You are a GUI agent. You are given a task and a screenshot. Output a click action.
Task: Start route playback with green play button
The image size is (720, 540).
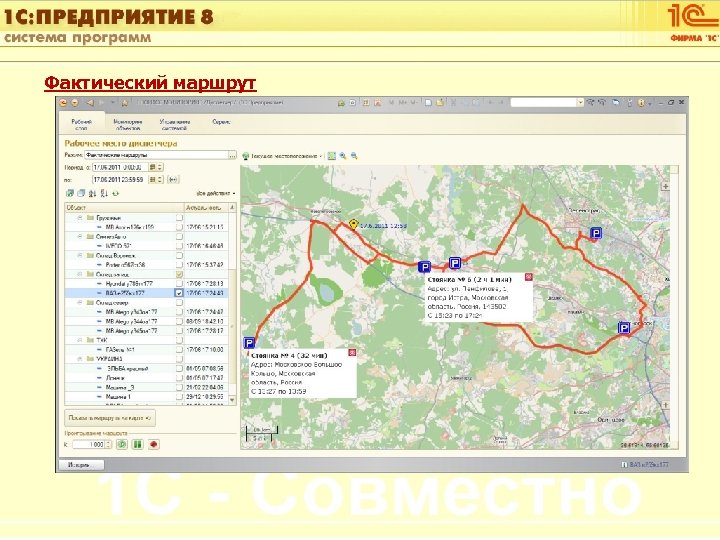pyautogui.click(x=122, y=444)
